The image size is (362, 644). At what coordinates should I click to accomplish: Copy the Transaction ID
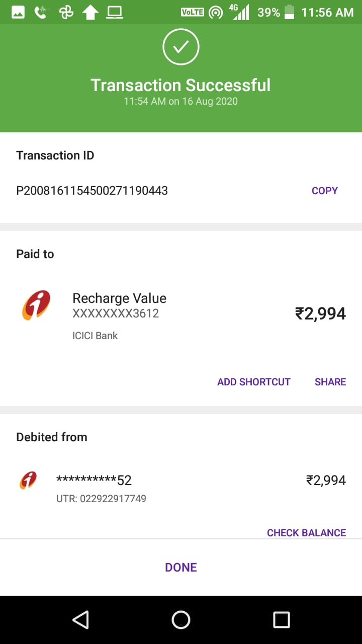point(324,191)
